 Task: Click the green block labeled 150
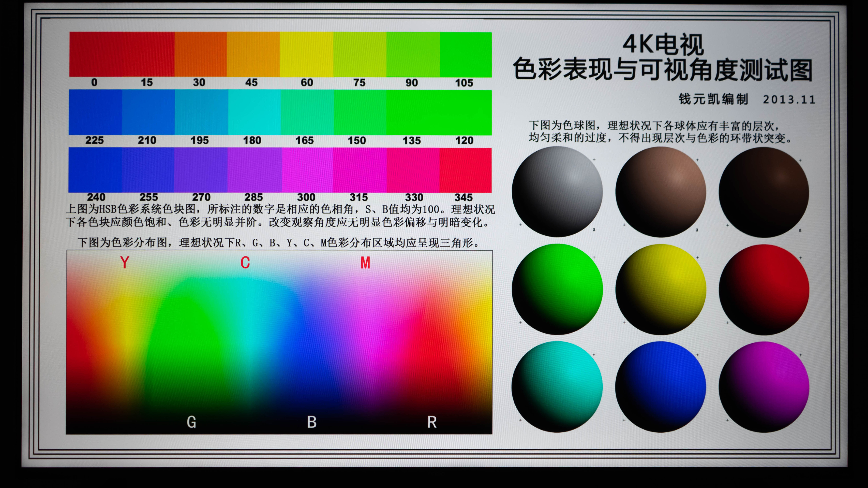[360, 113]
